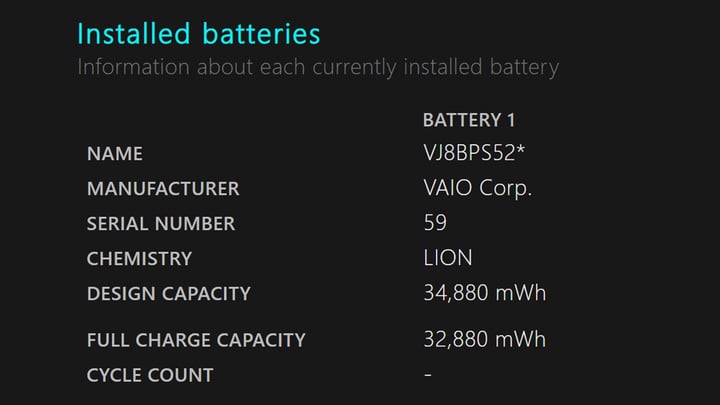The height and width of the screenshot is (405, 720).
Task: Select the 34,880 design capacity number
Action: tap(456, 294)
